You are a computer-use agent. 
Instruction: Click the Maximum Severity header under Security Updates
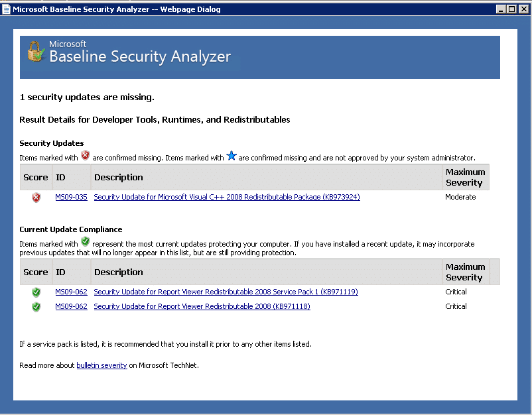pos(465,177)
